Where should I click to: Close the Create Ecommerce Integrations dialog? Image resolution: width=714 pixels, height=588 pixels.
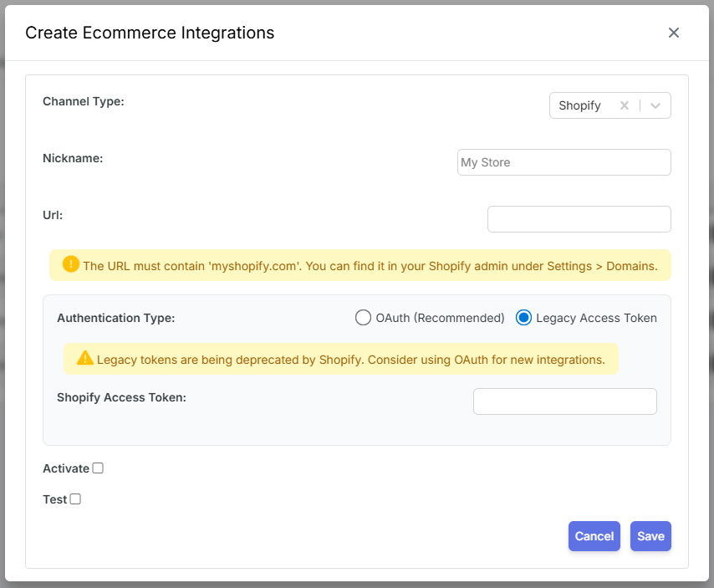pos(674,33)
